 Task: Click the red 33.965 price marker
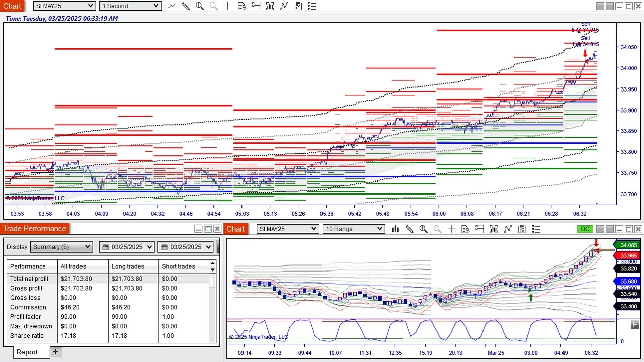click(628, 256)
